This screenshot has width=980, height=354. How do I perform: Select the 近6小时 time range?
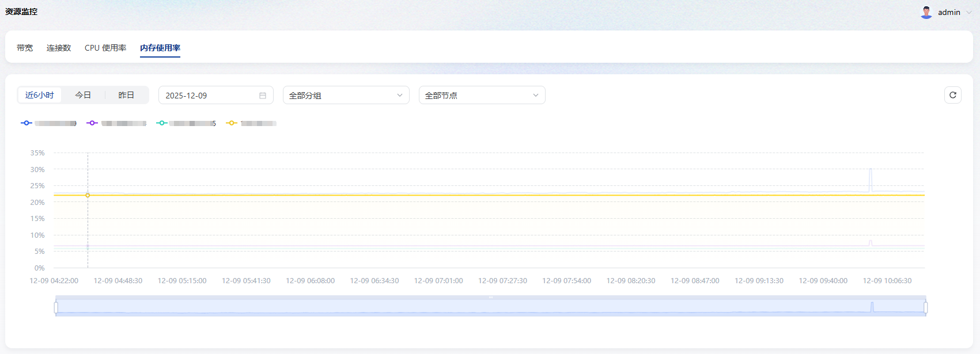click(40, 95)
